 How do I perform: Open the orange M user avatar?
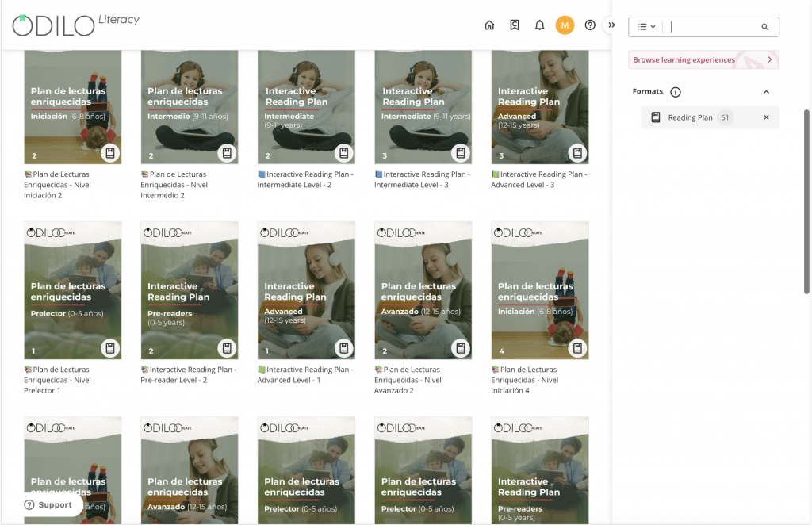565,25
